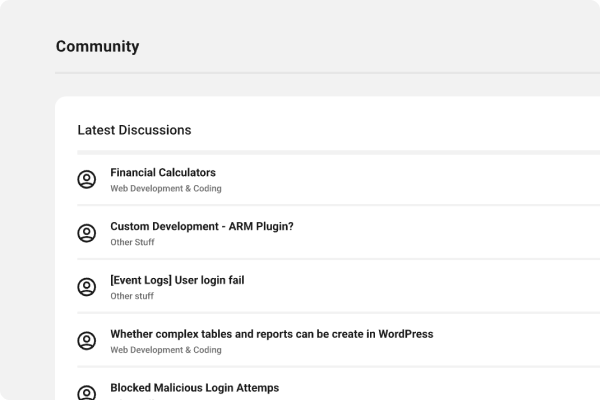Click the Community page heading
Viewport: 600px width, 400px height.
97,46
